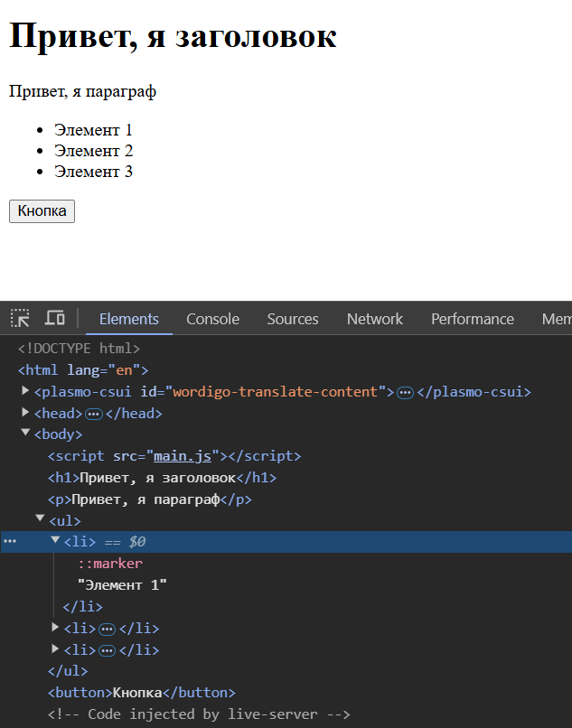Switch to the Console tab
Image resolution: width=572 pixels, height=728 pixels.
tap(212, 319)
